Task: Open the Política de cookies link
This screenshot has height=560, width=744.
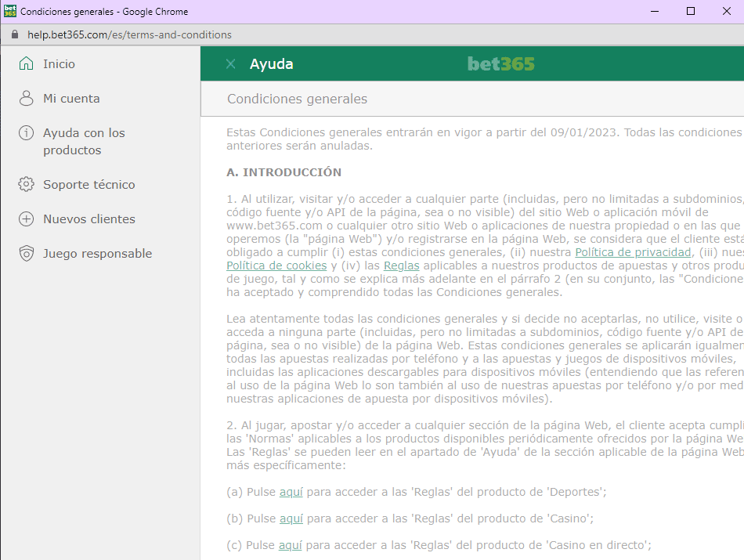Action: point(276,265)
